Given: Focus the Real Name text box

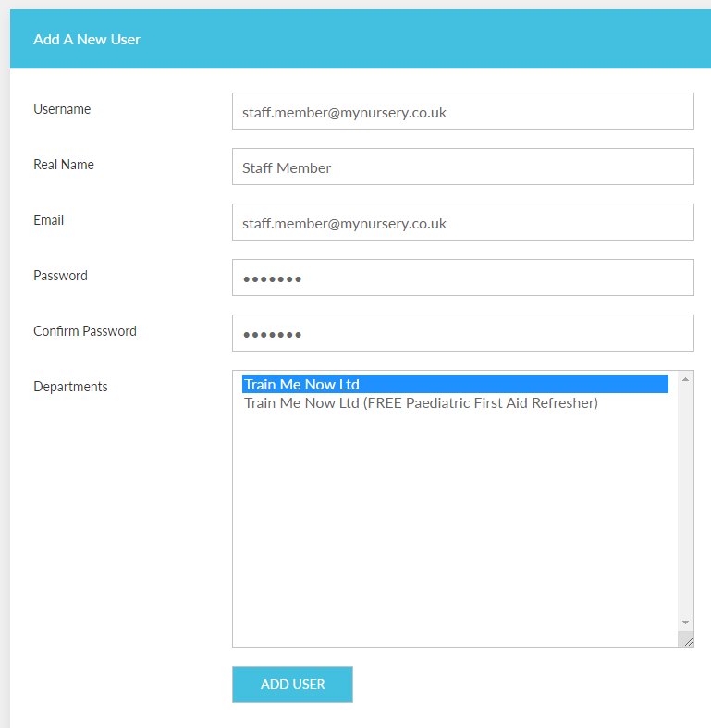Looking at the screenshot, I should (462, 167).
